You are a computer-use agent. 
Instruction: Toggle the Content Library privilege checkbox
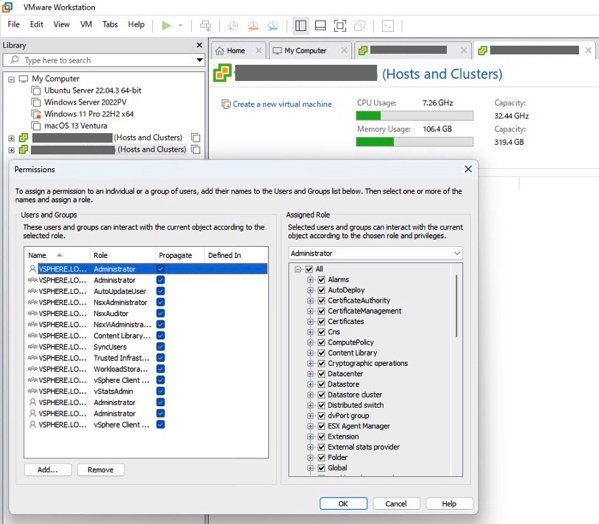pos(322,353)
